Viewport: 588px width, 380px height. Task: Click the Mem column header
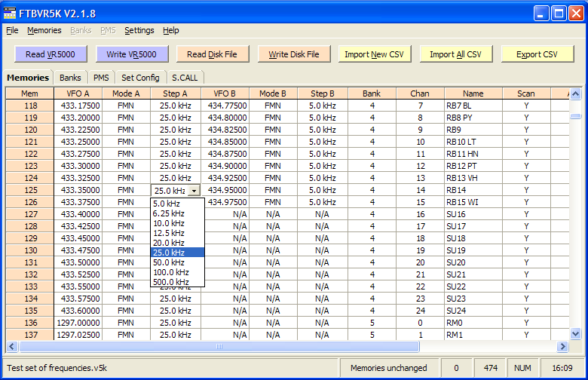[x=29, y=93]
